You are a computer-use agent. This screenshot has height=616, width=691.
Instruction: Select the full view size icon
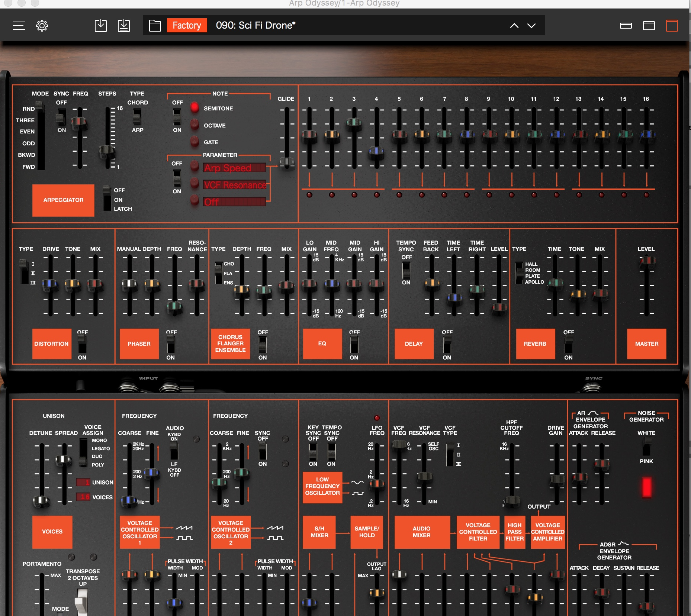tap(672, 26)
